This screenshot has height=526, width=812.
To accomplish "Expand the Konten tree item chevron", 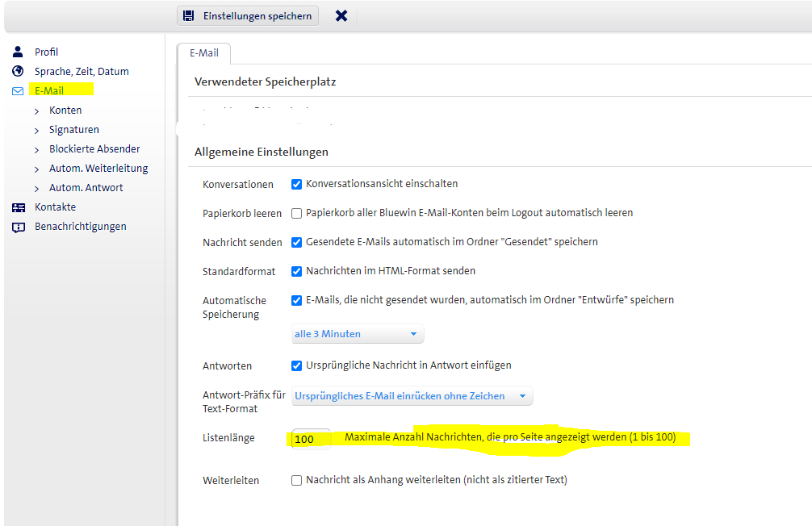I will tap(37, 111).
